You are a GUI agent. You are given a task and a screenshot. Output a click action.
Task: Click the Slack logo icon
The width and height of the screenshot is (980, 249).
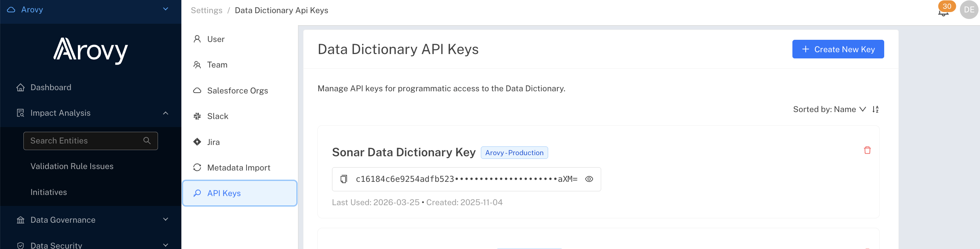(x=197, y=116)
